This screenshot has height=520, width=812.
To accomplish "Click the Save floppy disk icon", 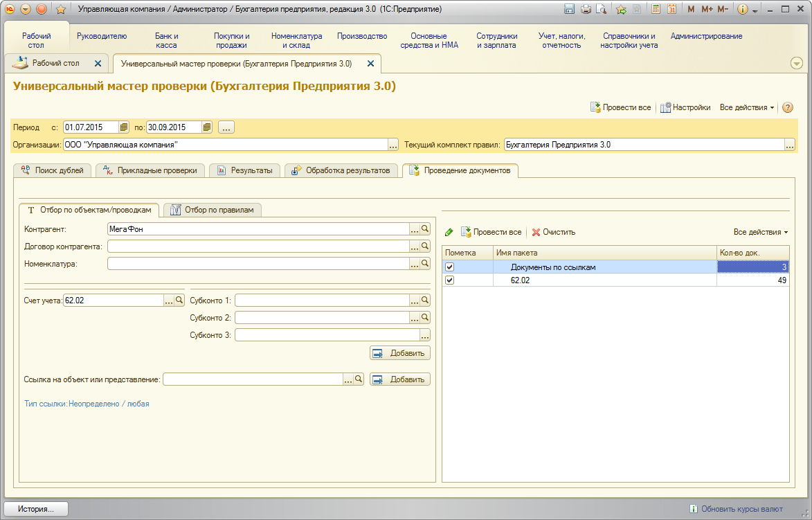I will (x=569, y=9).
